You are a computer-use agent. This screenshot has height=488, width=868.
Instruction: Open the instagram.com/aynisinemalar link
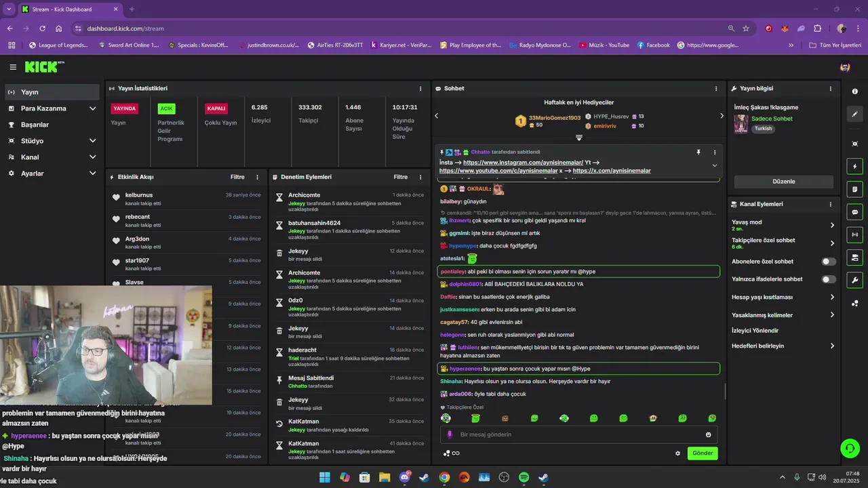point(523,163)
